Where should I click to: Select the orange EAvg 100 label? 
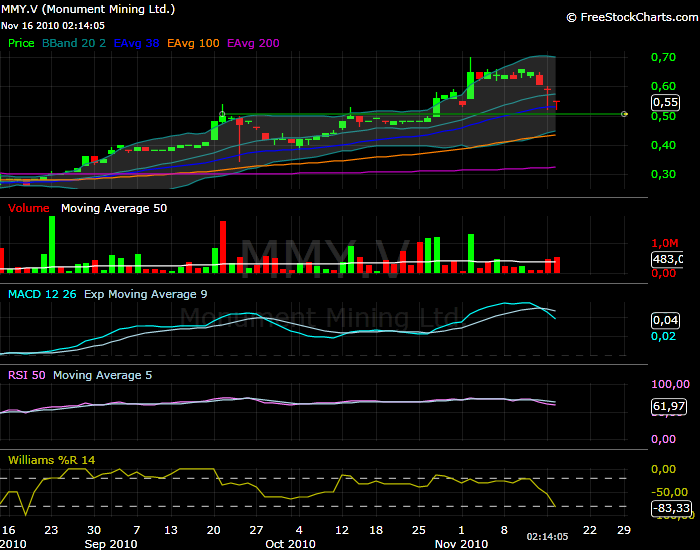(x=193, y=43)
